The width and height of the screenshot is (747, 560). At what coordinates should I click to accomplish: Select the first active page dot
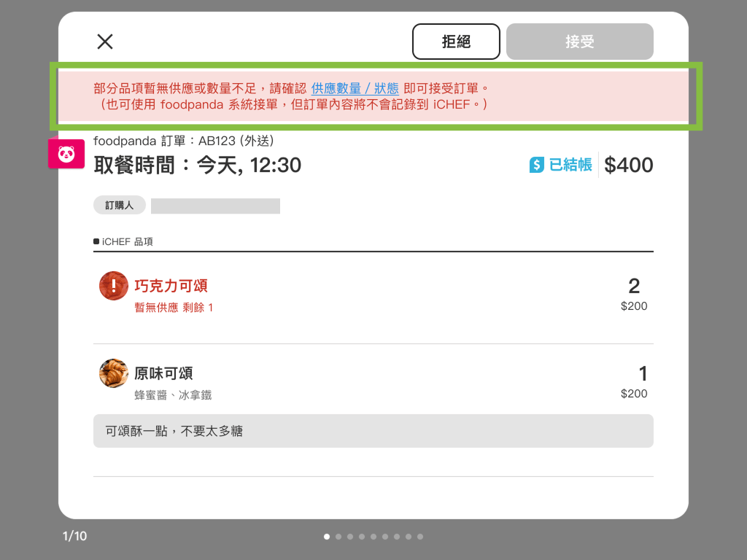click(x=327, y=537)
